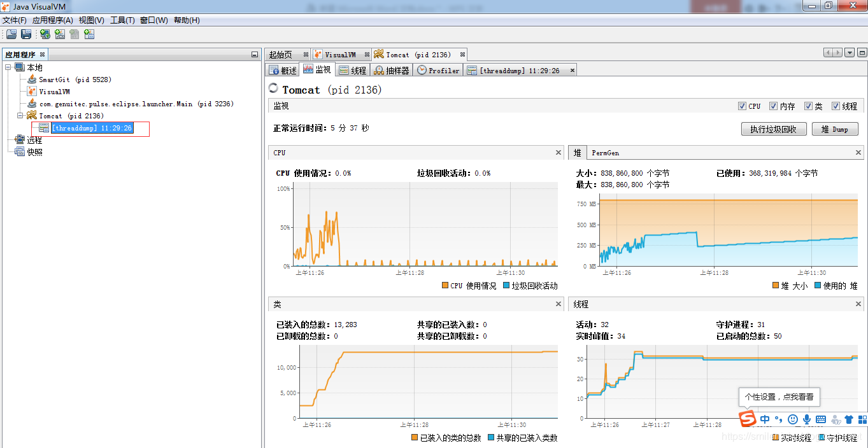This screenshot has width=868, height=448.
Task: Click the Sogou smiley emoji icon
Action: coord(793,419)
